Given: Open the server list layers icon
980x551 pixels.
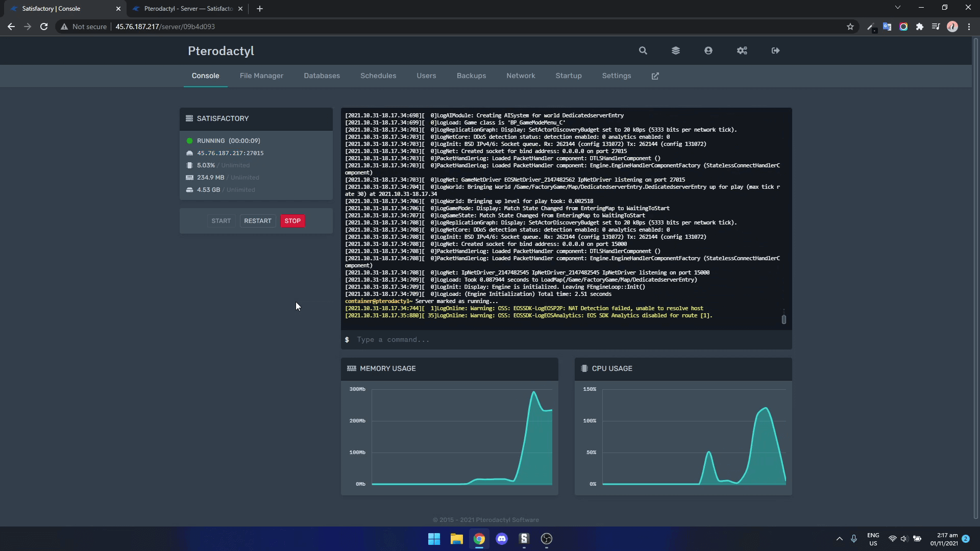Looking at the screenshot, I should (x=675, y=51).
